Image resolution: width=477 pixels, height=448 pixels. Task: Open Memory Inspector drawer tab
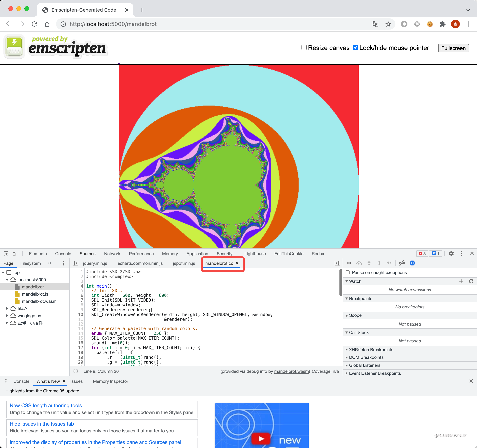click(x=111, y=381)
